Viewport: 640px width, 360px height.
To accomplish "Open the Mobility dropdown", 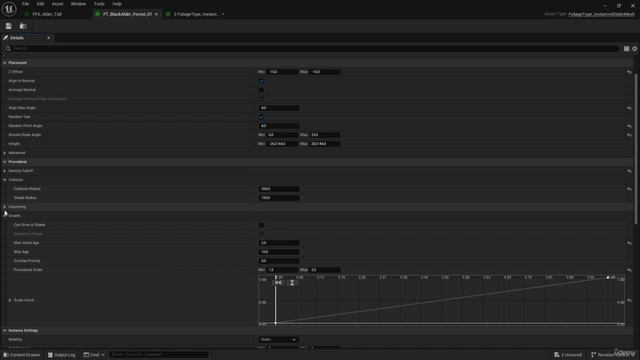I will [x=279, y=340].
